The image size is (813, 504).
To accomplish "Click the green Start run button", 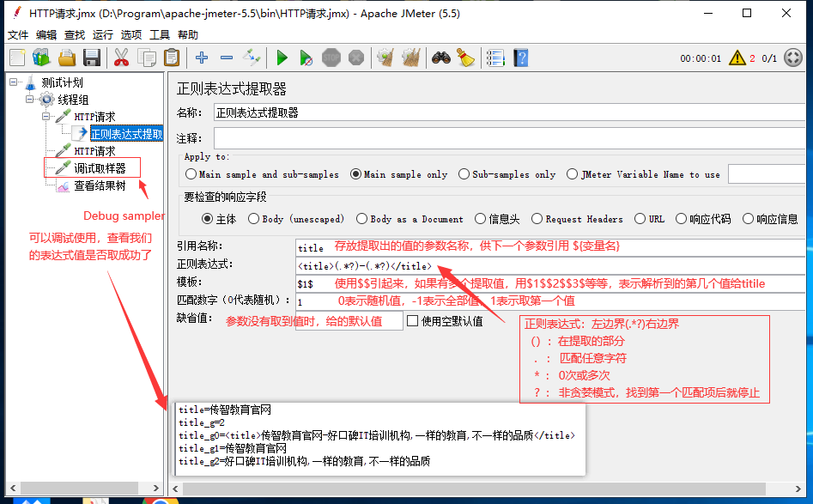I will pyautogui.click(x=282, y=58).
